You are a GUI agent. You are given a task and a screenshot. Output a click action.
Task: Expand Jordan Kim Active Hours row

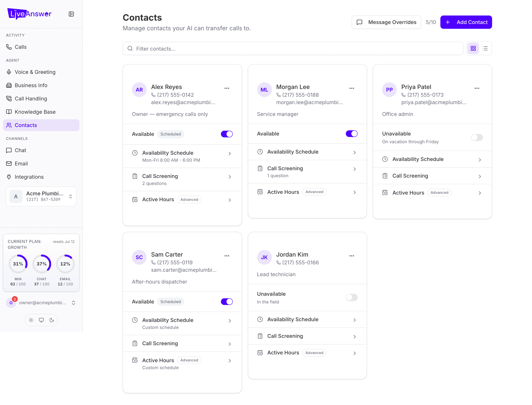point(307,353)
